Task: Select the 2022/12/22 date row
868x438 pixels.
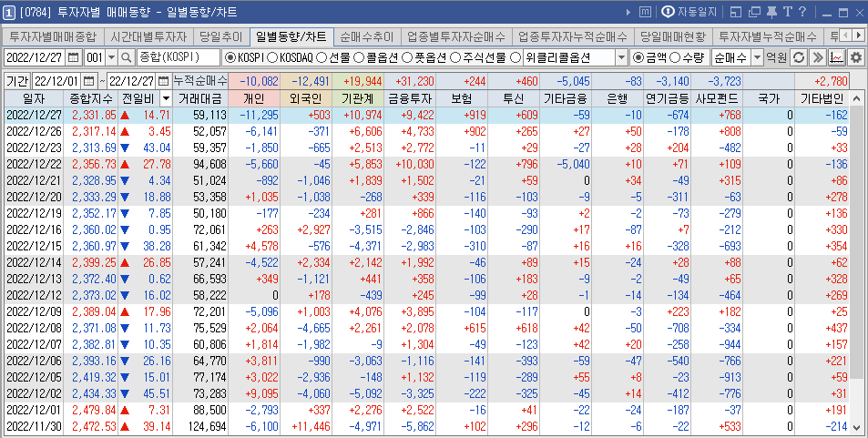Action: (x=426, y=164)
